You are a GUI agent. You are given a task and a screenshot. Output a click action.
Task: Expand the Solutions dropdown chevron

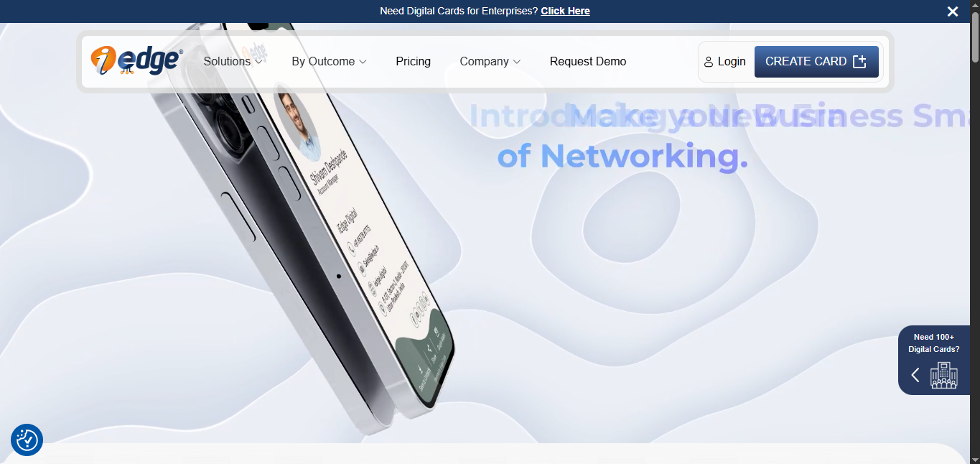pos(258,62)
